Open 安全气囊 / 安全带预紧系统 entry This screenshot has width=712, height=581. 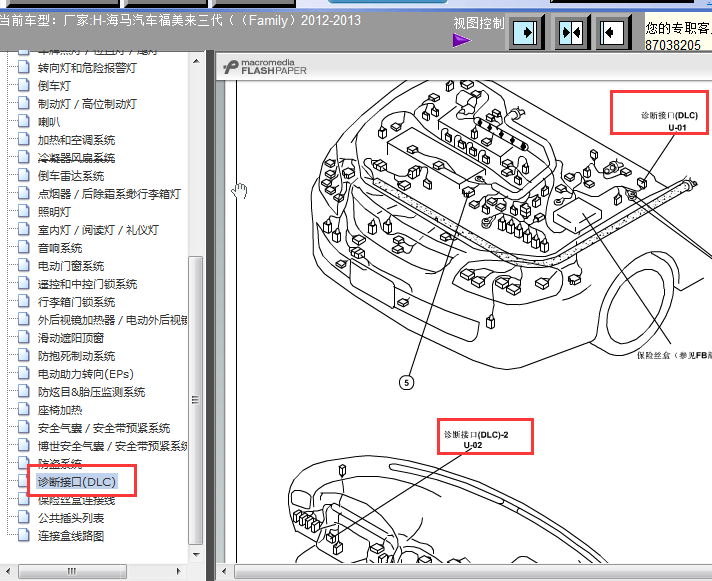click(x=104, y=428)
